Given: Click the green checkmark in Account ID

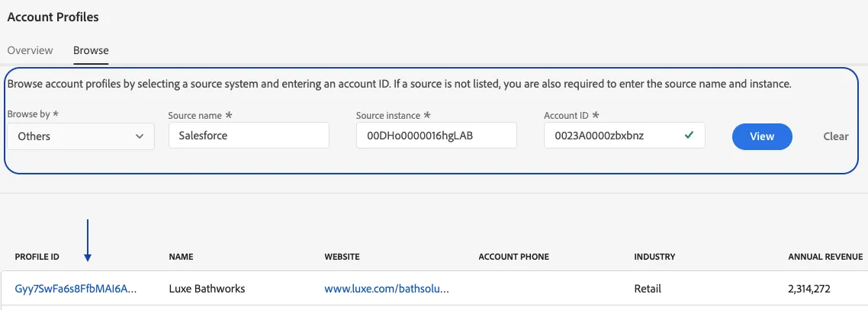Looking at the screenshot, I should tap(689, 135).
